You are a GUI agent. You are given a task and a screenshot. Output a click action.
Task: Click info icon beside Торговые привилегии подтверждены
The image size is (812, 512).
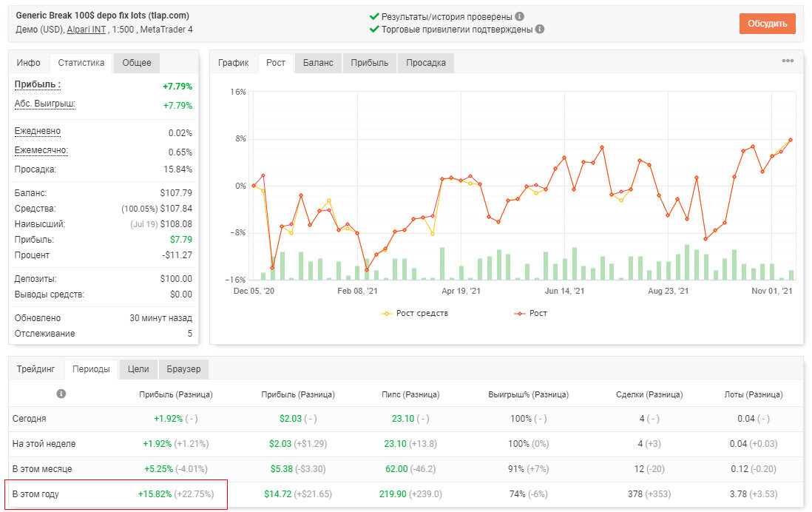tap(540, 29)
